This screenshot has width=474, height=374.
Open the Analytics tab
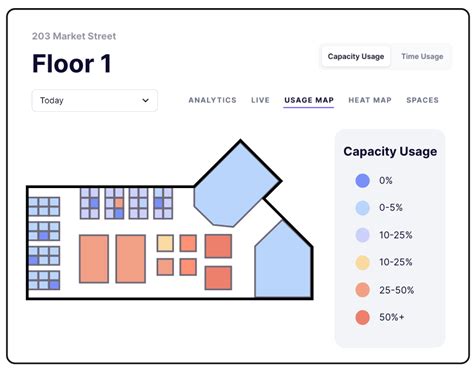[x=212, y=100]
